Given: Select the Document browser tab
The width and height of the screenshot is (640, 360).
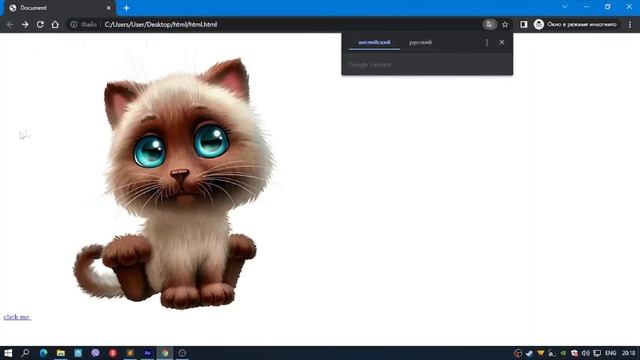Looking at the screenshot, I should pos(60,8).
